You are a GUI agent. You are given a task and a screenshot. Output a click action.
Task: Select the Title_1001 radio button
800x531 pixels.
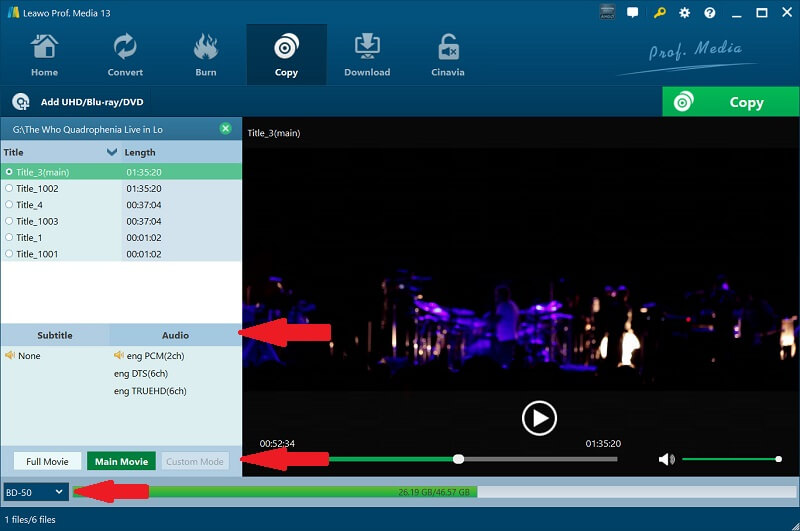(x=9, y=254)
